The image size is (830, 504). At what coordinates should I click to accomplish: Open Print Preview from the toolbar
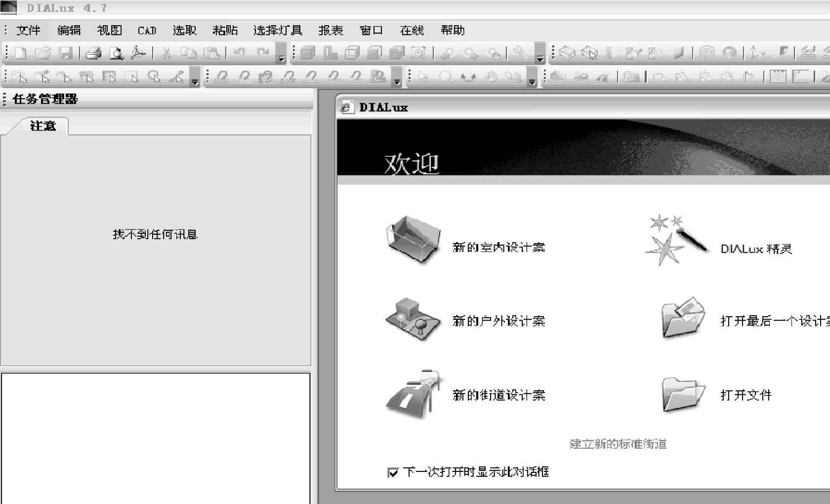[116, 53]
